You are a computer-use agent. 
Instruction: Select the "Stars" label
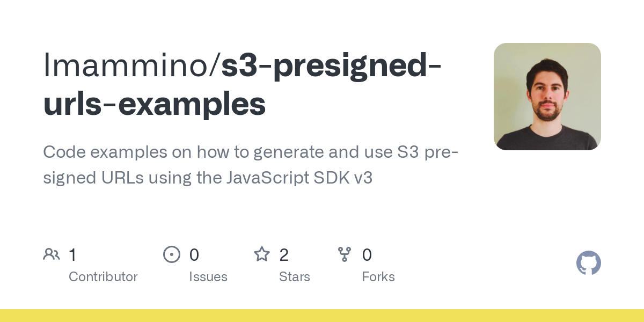point(295,277)
